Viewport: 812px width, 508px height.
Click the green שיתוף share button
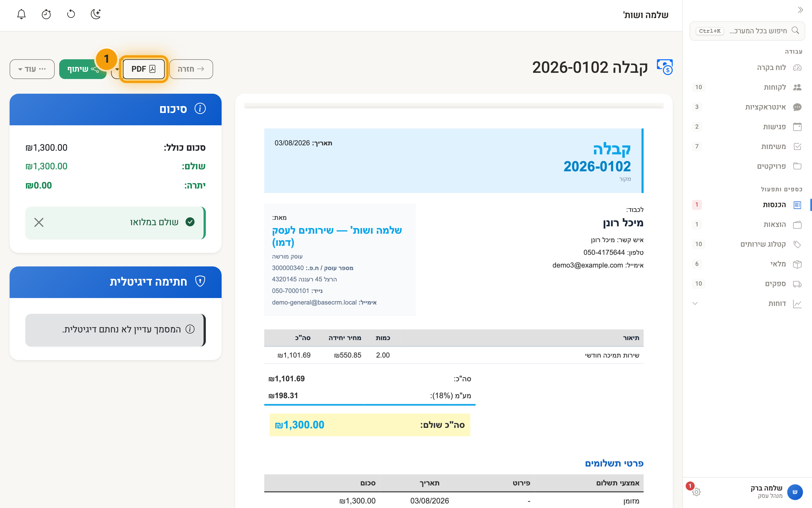coord(83,69)
